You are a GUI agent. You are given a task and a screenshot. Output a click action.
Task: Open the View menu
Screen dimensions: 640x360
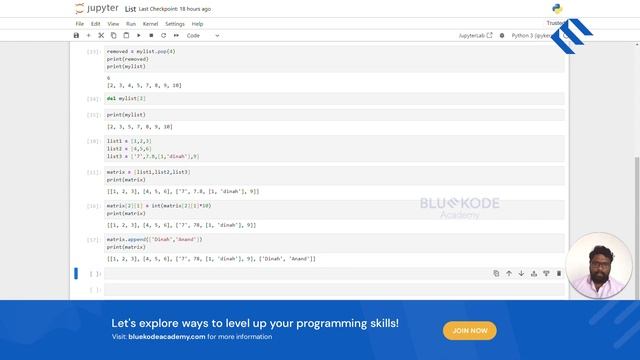(x=113, y=24)
